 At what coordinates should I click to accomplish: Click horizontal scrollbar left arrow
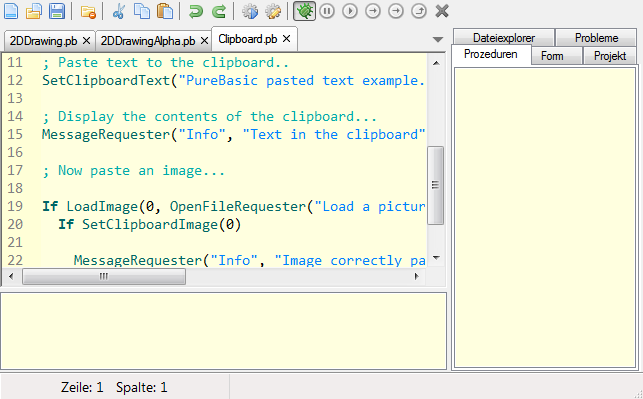[x=11, y=276]
